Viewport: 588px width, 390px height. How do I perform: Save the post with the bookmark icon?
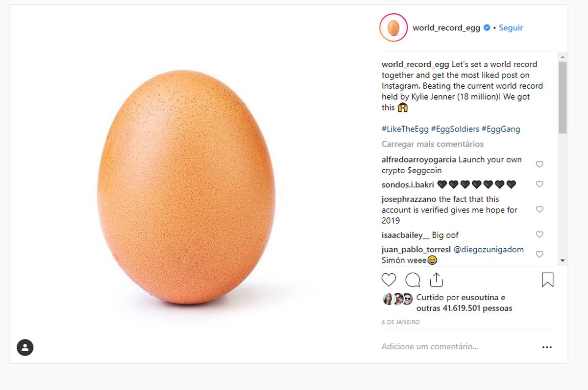tap(547, 280)
